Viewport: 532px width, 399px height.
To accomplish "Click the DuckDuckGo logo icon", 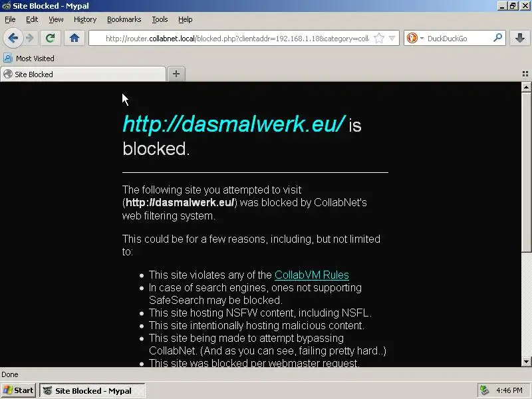I will point(412,38).
